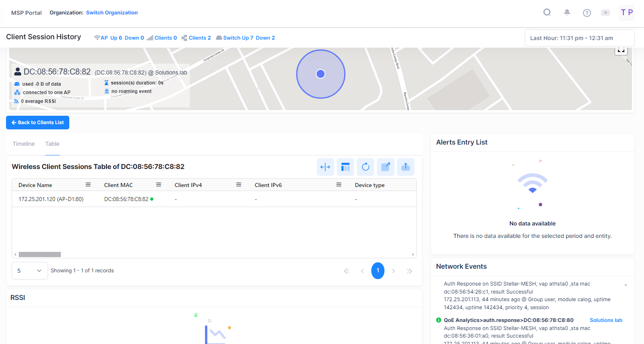Image resolution: width=644 pixels, height=344 pixels.
Task: Click the Device type column header
Action: point(369,185)
